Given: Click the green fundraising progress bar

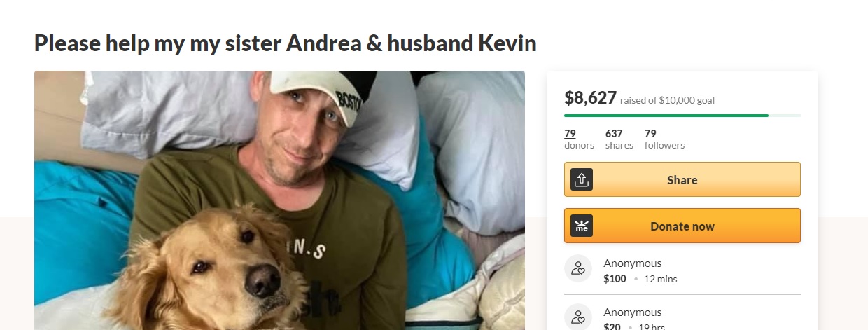Looking at the screenshot, I should (682, 115).
